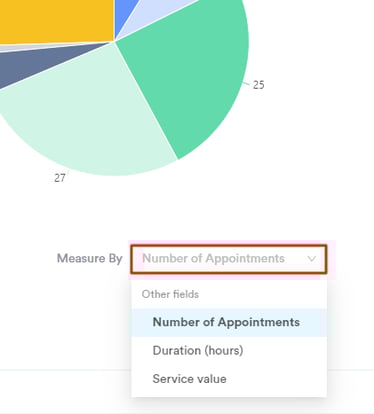The width and height of the screenshot is (374, 414).
Task: Click the leader tick beside the 25 label
Action: 246,83
